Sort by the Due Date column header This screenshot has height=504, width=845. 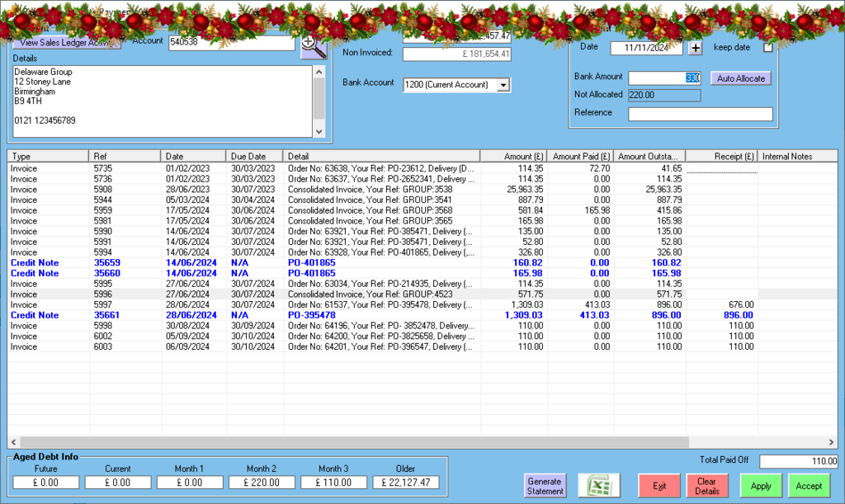pyautogui.click(x=254, y=156)
